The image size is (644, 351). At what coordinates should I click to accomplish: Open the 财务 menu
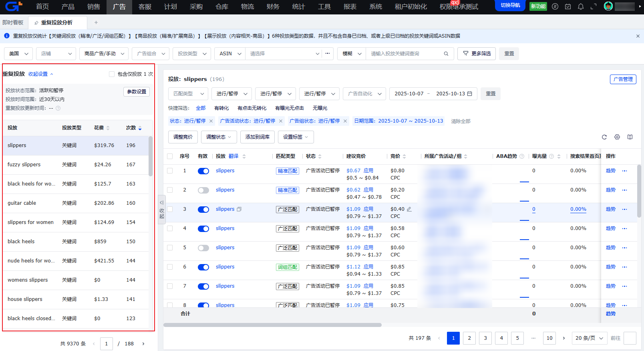(x=273, y=7)
